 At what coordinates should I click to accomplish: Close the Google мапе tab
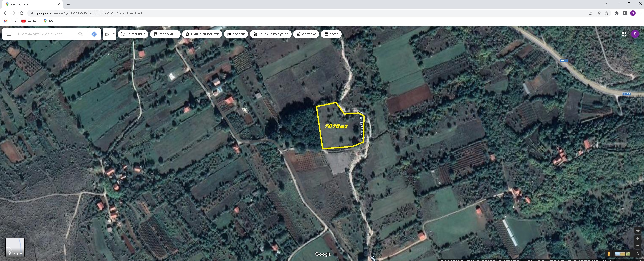pyautogui.click(x=59, y=4)
